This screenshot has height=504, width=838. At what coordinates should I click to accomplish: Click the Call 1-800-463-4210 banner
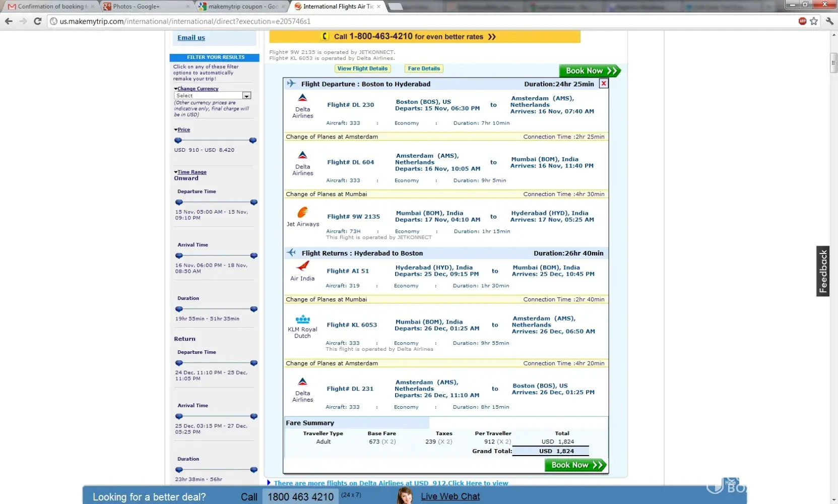tap(425, 37)
